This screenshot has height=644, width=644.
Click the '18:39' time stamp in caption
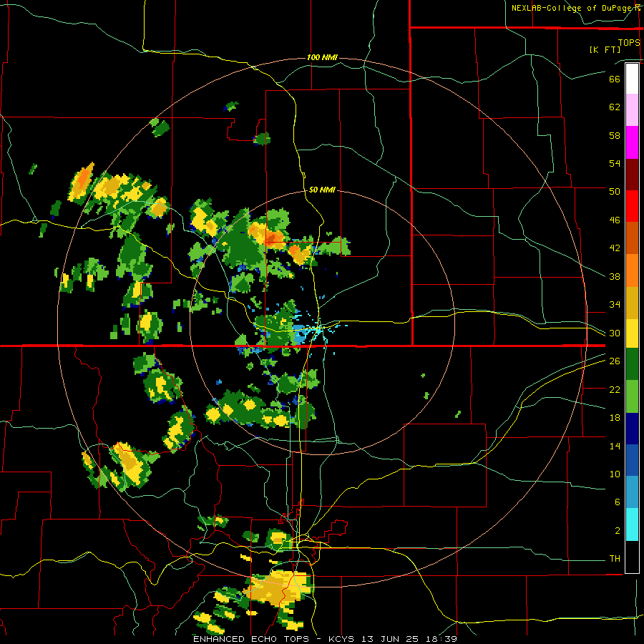pos(440,639)
